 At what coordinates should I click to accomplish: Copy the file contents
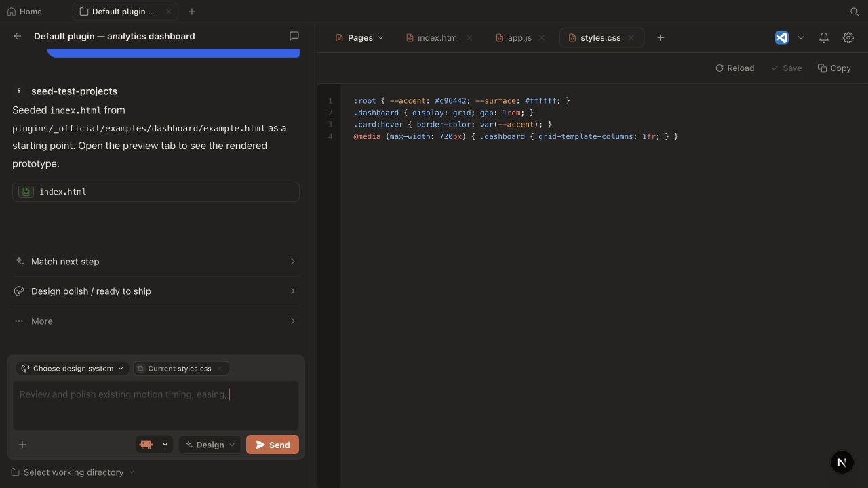pyautogui.click(x=834, y=68)
